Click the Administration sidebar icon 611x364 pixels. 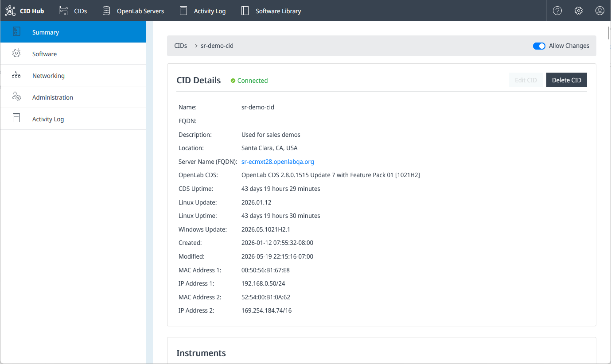click(16, 97)
